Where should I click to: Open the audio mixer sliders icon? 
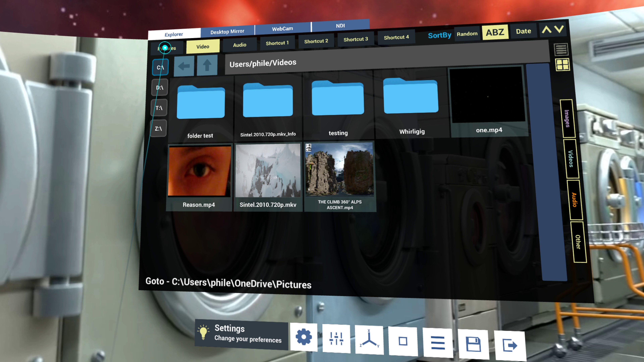pos(336,338)
